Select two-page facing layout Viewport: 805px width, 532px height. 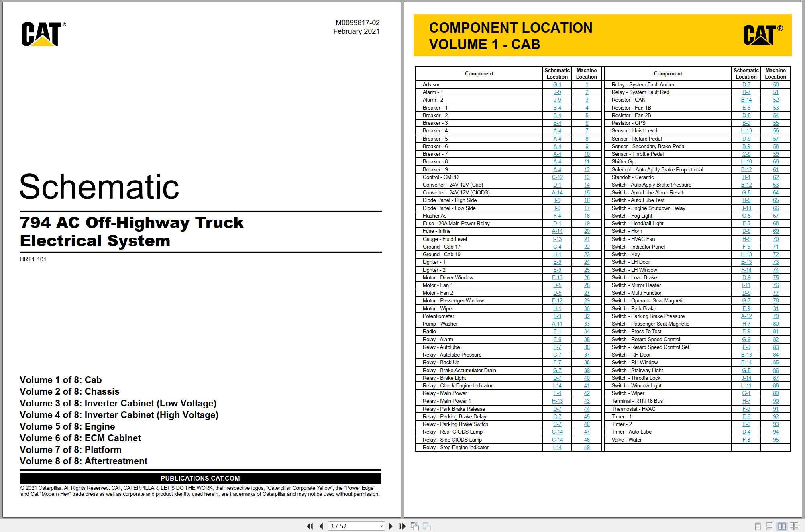(782, 526)
